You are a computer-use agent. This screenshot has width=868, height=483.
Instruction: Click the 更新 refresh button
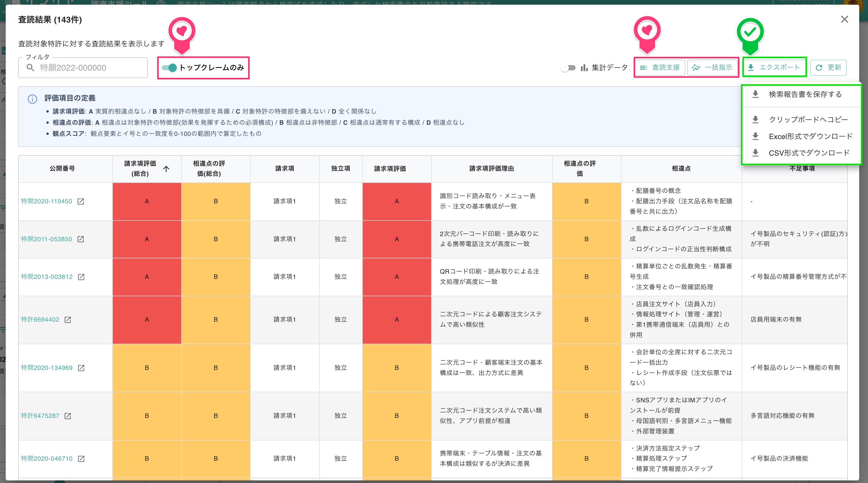point(828,67)
